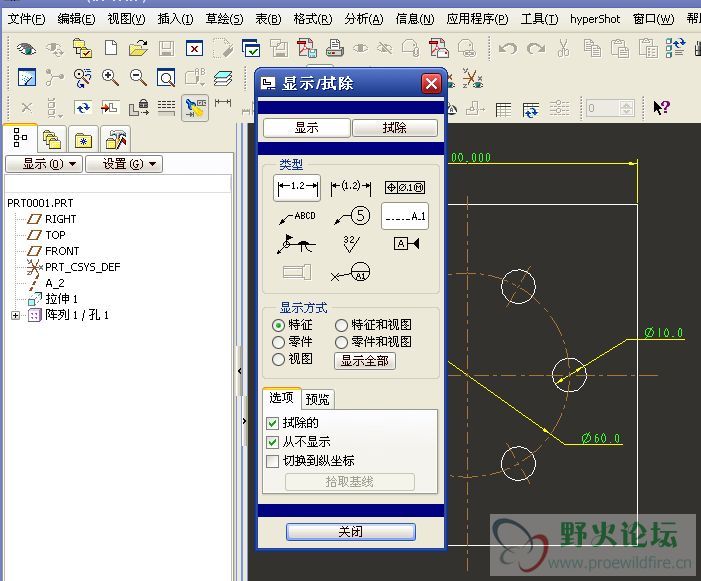The height and width of the screenshot is (581, 701).
Task: Switch to the 选项 tab
Action: 281,398
